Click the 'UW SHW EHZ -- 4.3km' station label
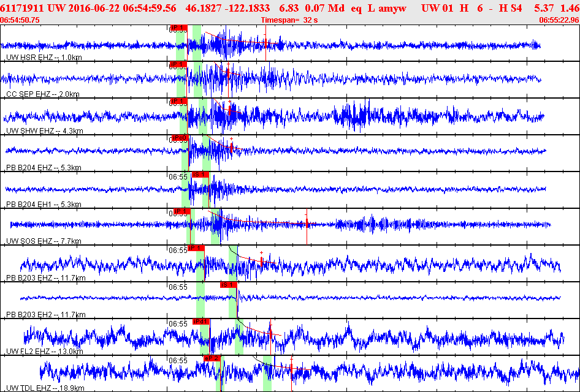Viewport: 580px width, 392px height. 45,131
